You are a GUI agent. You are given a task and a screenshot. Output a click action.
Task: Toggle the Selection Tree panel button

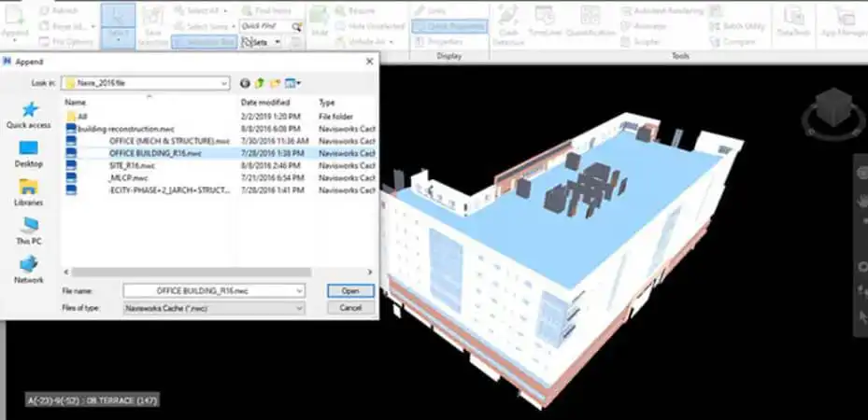click(x=205, y=42)
